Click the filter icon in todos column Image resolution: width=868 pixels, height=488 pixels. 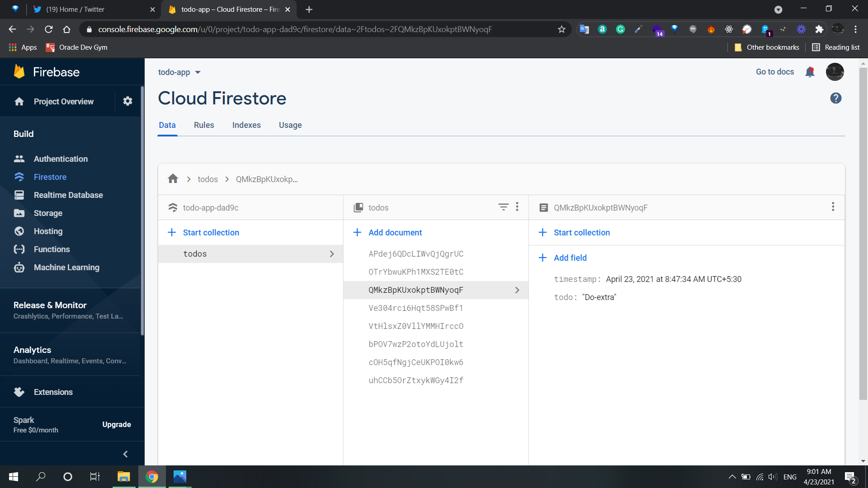503,207
